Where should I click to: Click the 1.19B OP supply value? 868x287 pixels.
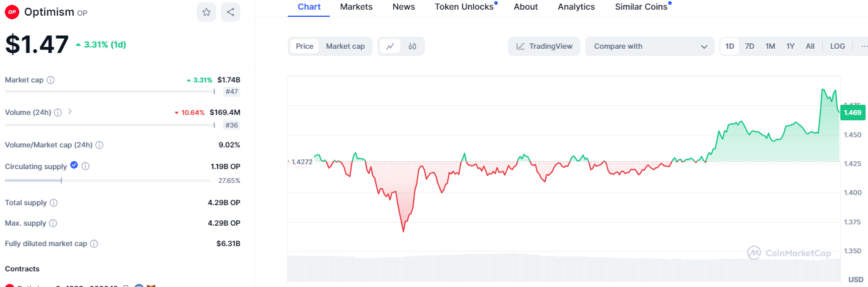[x=225, y=166]
